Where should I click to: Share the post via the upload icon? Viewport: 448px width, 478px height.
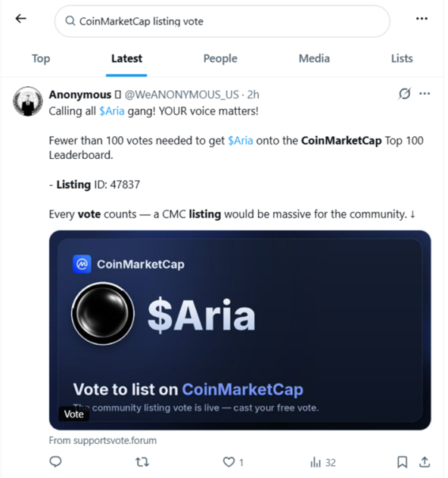pyautogui.click(x=425, y=462)
